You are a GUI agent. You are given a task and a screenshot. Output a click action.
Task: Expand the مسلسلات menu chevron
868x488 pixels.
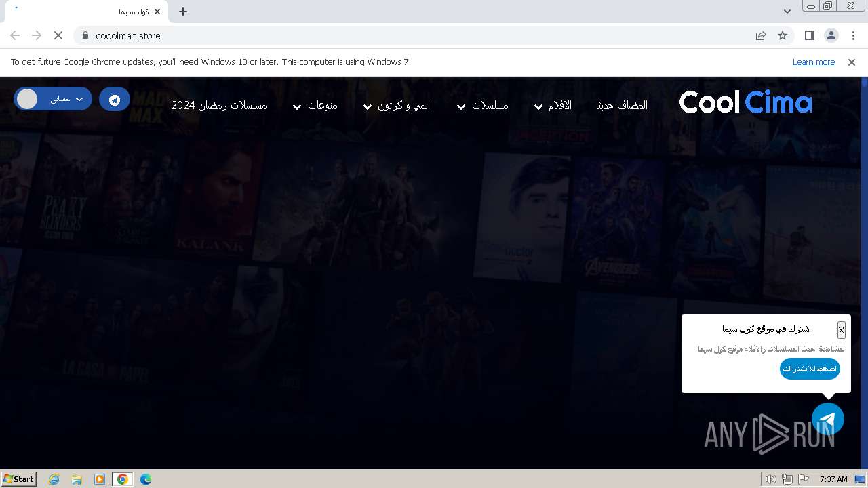coord(461,106)
